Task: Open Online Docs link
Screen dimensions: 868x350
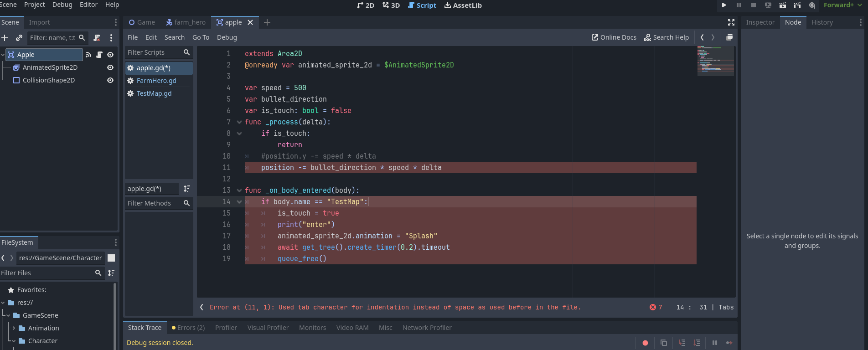Action: [614, 37]
